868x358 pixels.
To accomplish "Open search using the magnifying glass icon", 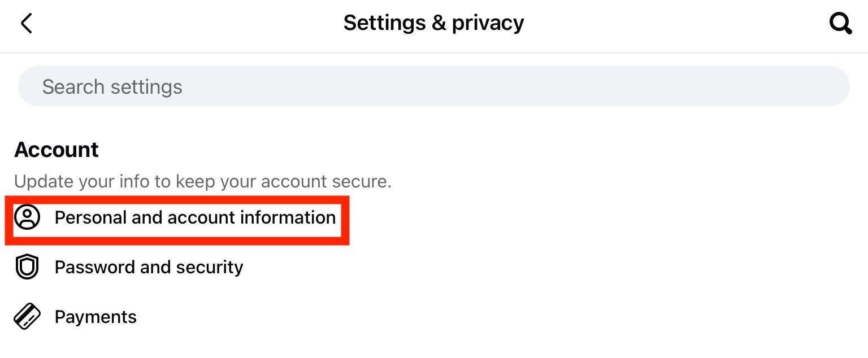I will click(x=840, y=23).
